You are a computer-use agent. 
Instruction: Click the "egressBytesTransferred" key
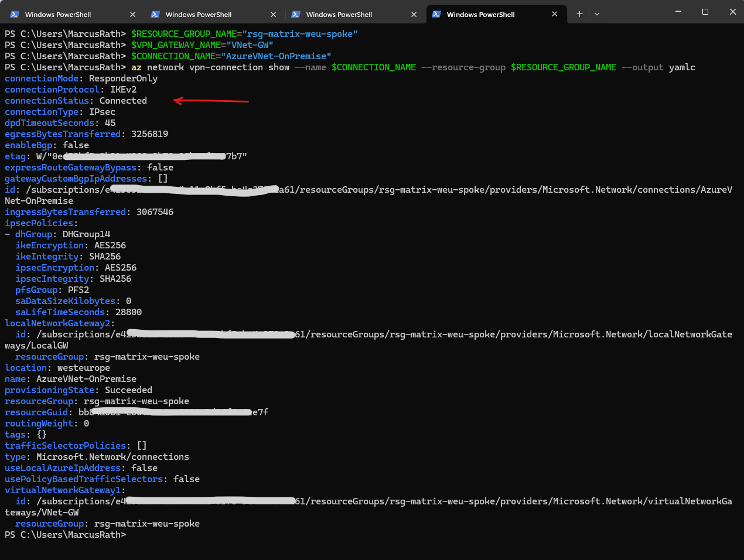point(63,134)
